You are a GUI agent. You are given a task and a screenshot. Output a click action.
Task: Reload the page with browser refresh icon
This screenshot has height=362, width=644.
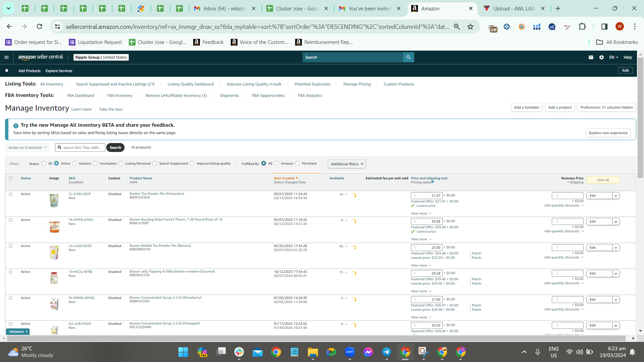40,26
